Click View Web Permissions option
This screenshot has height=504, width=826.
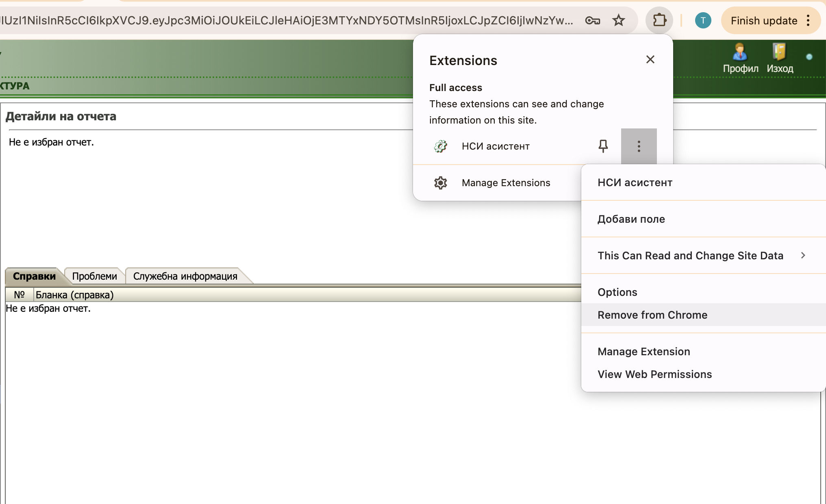click(x=654, y=374)
